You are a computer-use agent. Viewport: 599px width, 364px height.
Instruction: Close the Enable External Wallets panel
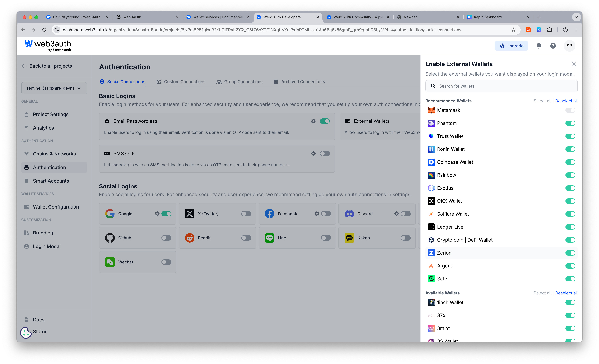click(574, 64)
